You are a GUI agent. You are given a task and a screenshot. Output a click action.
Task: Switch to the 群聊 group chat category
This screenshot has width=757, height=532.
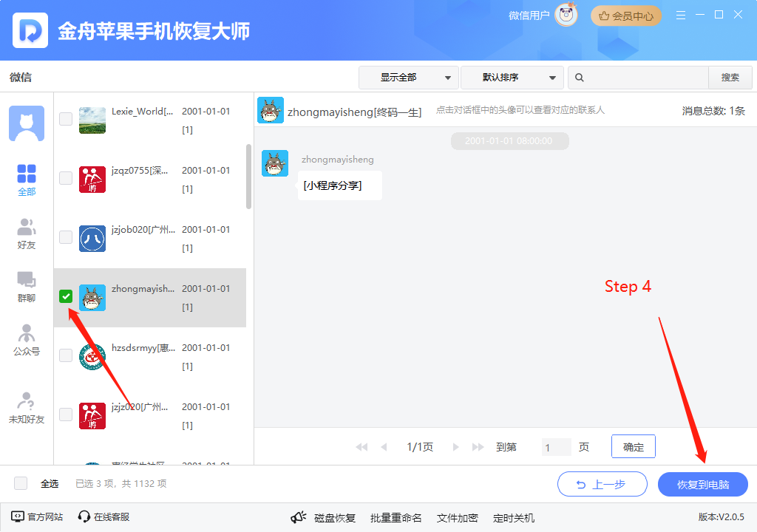coord(27,287)
